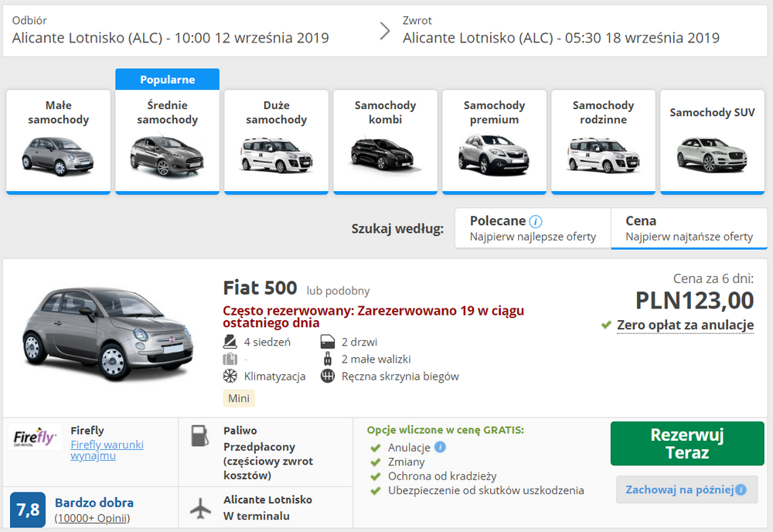Open the Anulacje info icon
This screenshot has width=773, height=532.
coord(441,447)
